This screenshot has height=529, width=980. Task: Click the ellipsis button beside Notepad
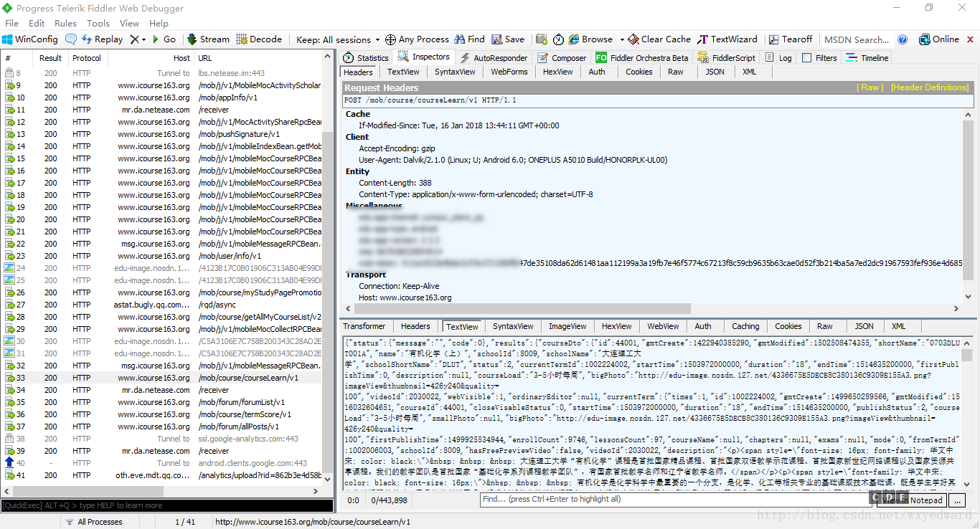click(x=956, y=500)
